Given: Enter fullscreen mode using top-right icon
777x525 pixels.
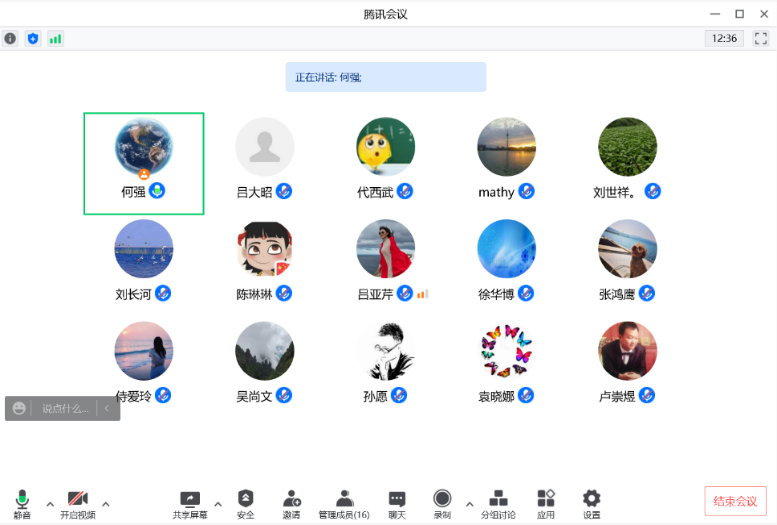Looking at the screenshot, I should pos(760,38).
